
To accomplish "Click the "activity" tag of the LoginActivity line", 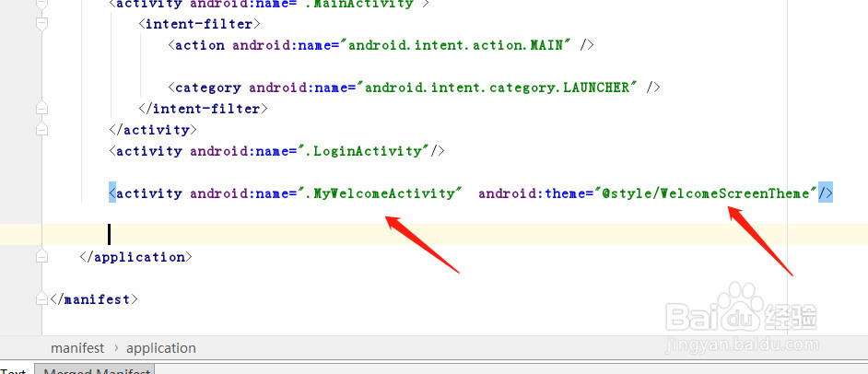I will (x=149, y=151).
